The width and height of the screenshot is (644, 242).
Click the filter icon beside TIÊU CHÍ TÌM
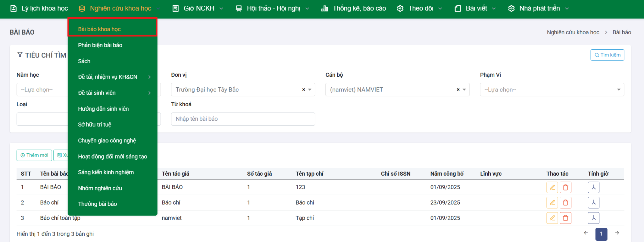(20, 55)
